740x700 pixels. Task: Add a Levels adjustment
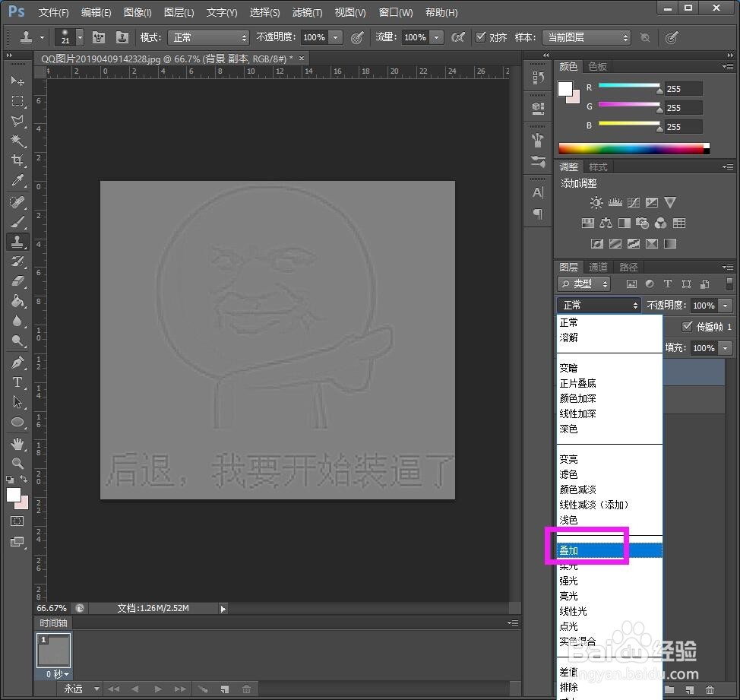[615, 202]
